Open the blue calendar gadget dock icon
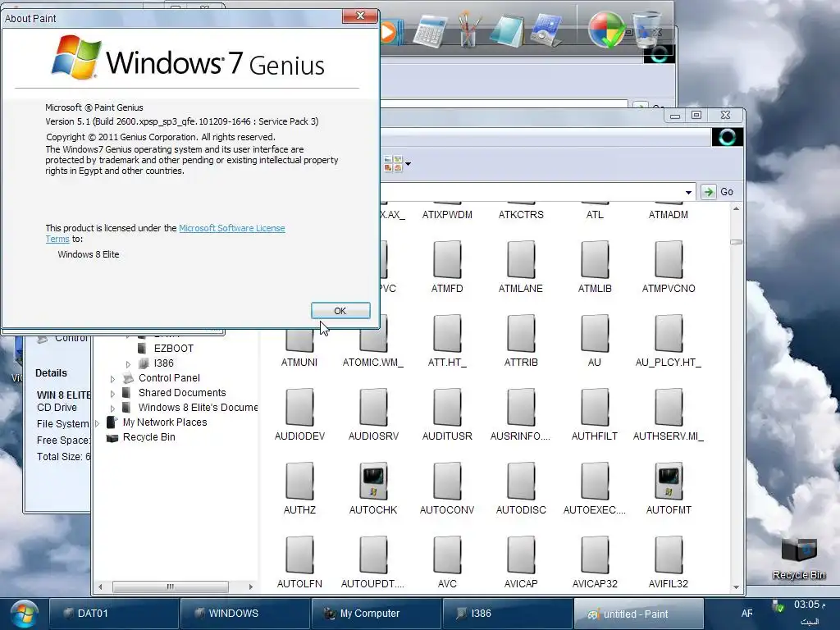Viewport: 840px width, 630px height. 546,31
